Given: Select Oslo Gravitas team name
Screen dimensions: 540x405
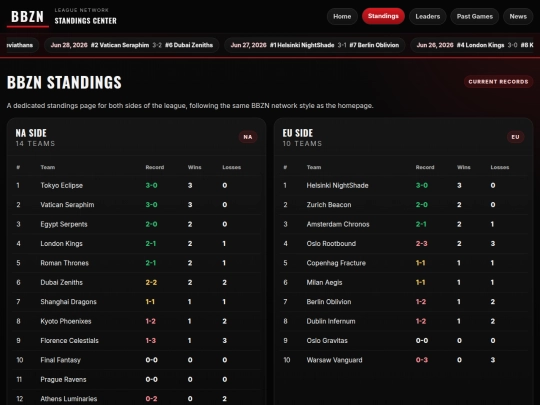Looking at the screenshot, I should coord(327,341).
